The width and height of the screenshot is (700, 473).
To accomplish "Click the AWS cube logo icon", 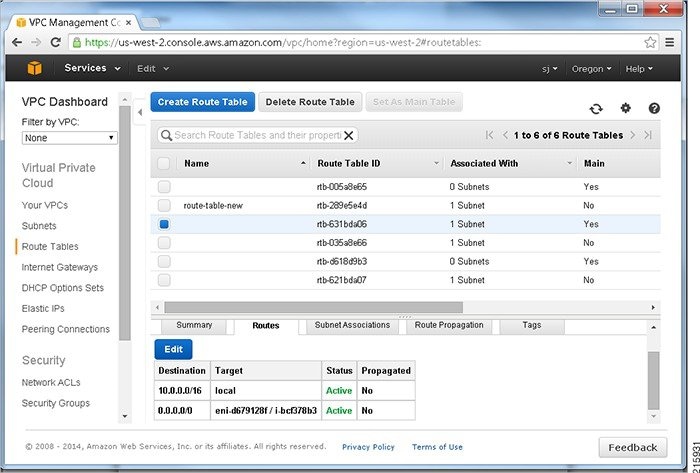I will click(x=34, y=68).
